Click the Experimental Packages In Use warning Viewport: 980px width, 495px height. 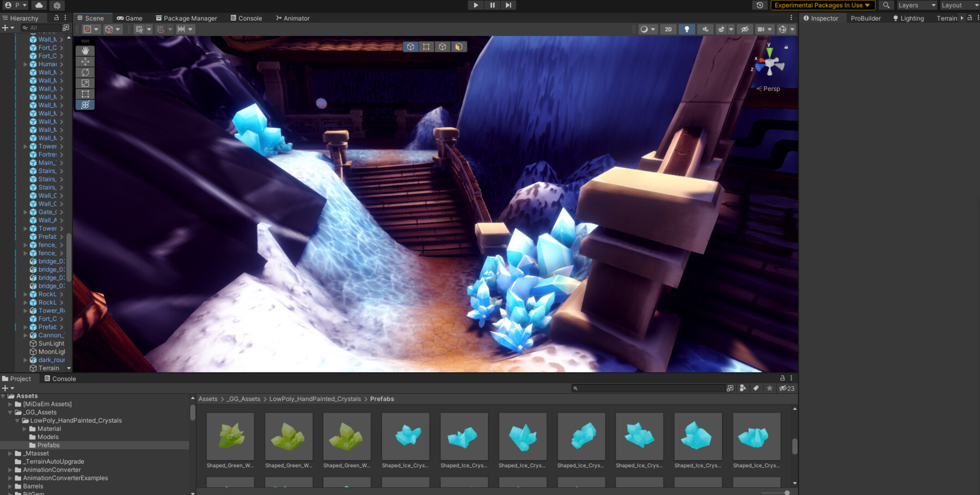[820, 5]
